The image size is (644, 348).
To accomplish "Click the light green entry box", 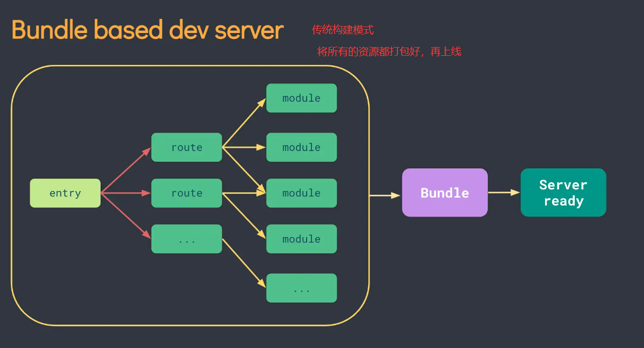I will (65, 193).
